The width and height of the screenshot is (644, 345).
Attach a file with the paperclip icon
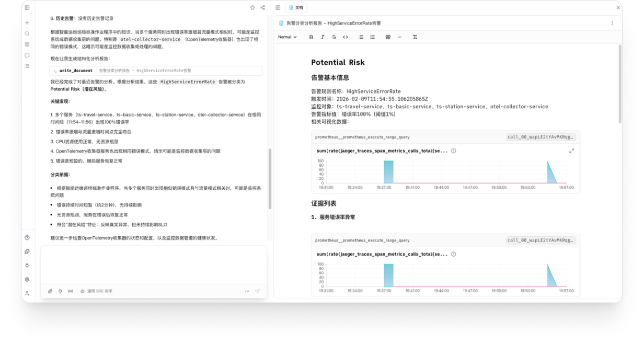pos(50,291)
